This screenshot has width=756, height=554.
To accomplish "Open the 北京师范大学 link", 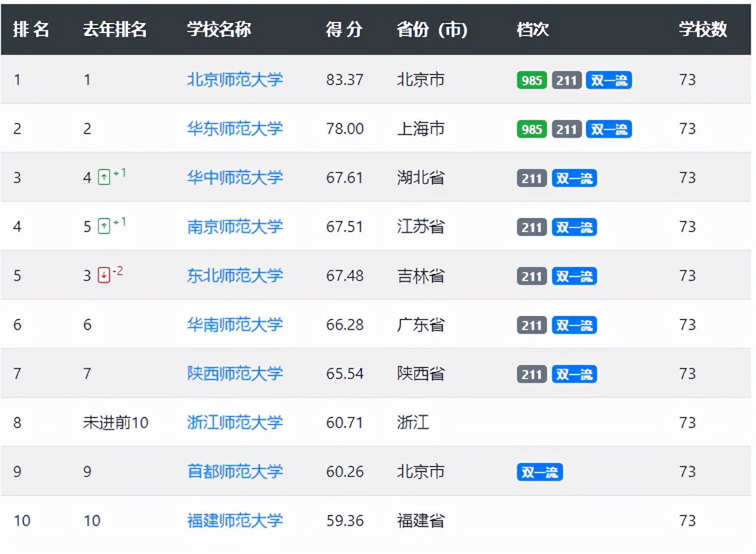I will 235,80.
